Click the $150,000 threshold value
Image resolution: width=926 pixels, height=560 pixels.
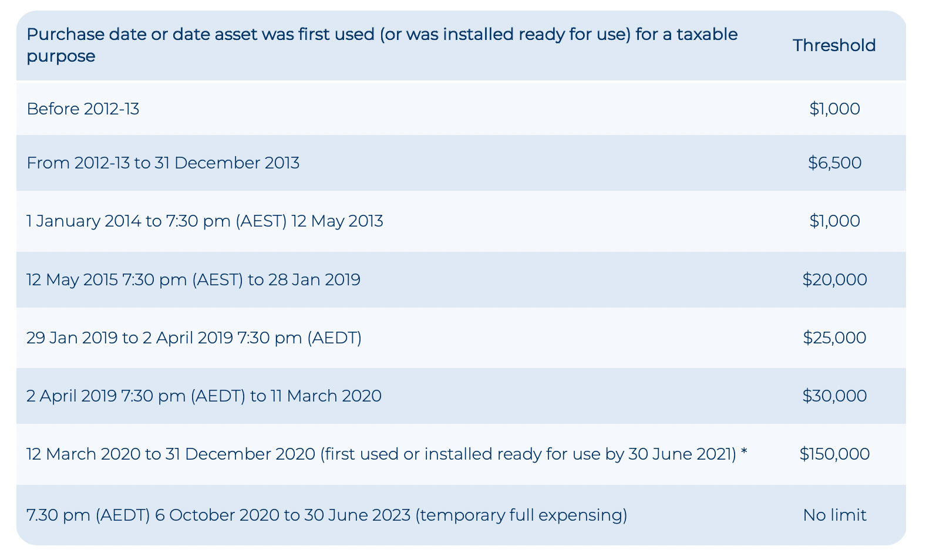tap(834, 454)
